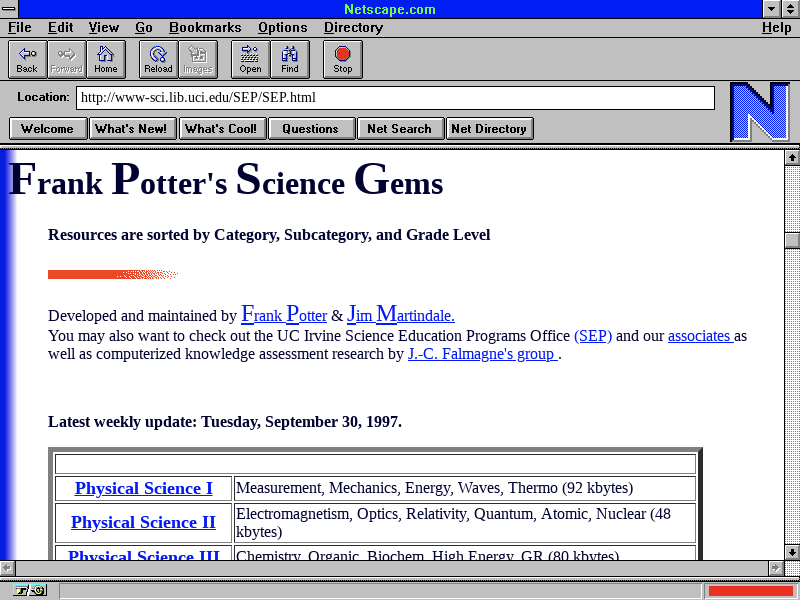Viewport: 800px width, 600px height.
Task: Click the What's Cool! directory button
Action: (x=221, y=128)
